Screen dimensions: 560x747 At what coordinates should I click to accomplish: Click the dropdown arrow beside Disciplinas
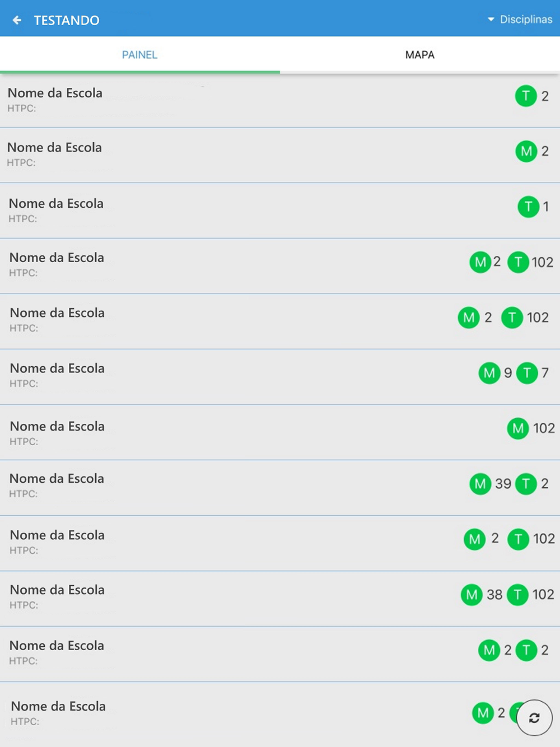(x=491, y=20)
